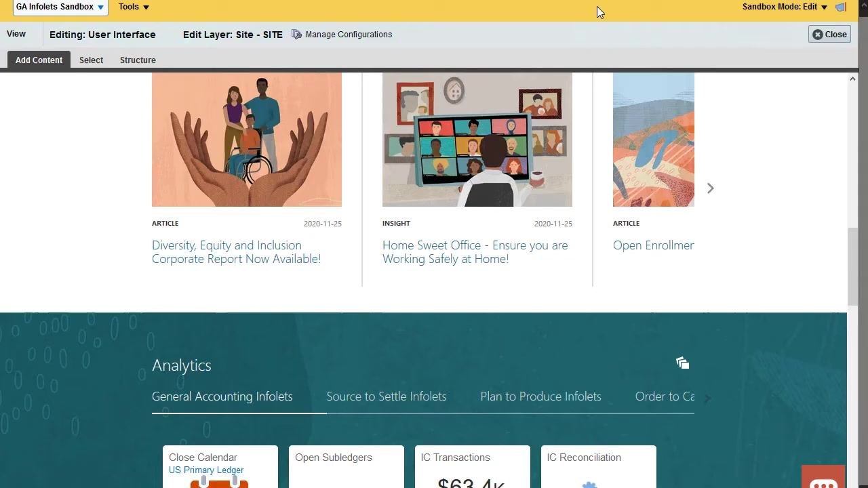This screenshot has width=868, height=488.
Task: Show next news articles with the right chevron
Action: pyautogui.click(x=710, y=188)
